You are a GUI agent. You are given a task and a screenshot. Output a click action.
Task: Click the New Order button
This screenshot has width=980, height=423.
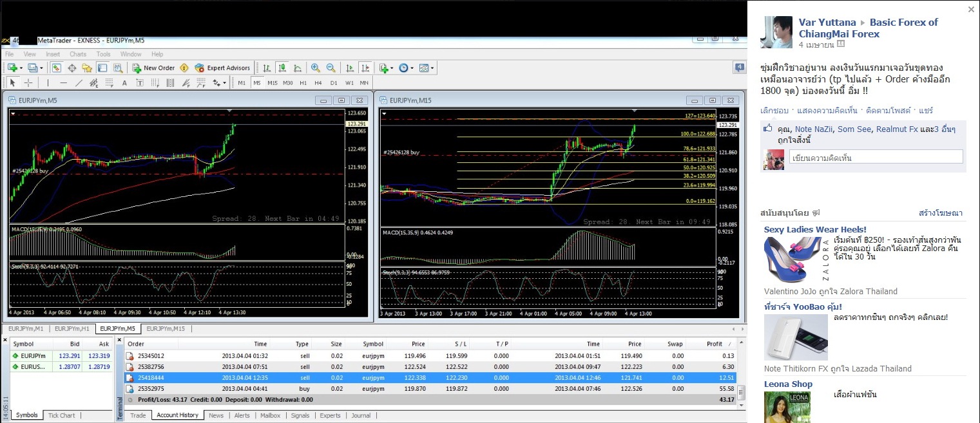click(x=153, y=68)
